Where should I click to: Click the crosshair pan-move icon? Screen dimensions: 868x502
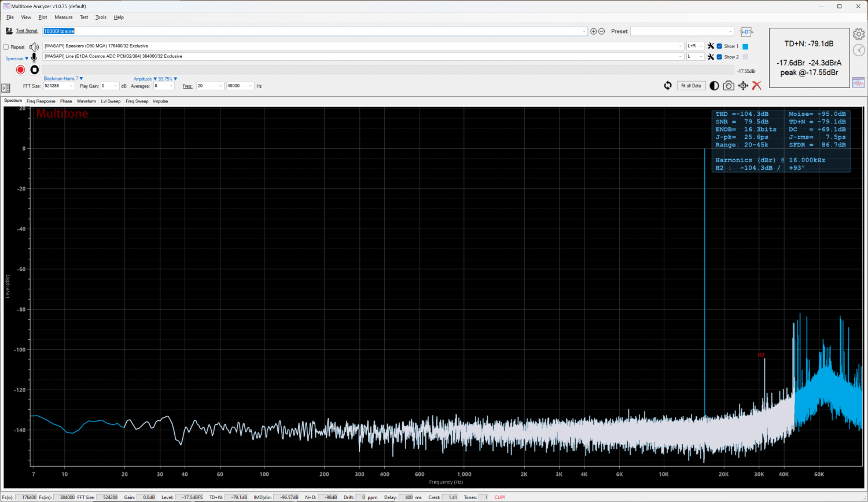pos(743,86)
